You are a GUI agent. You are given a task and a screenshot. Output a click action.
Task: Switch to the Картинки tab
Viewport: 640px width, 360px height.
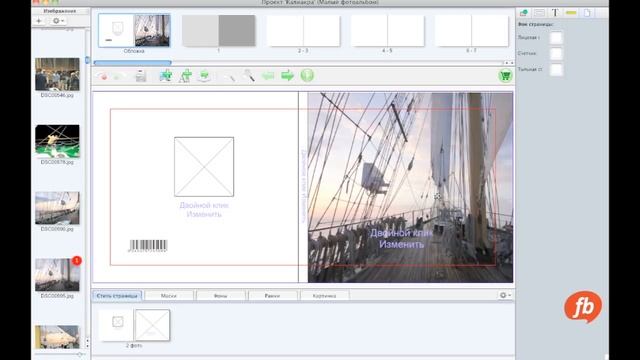324,296
